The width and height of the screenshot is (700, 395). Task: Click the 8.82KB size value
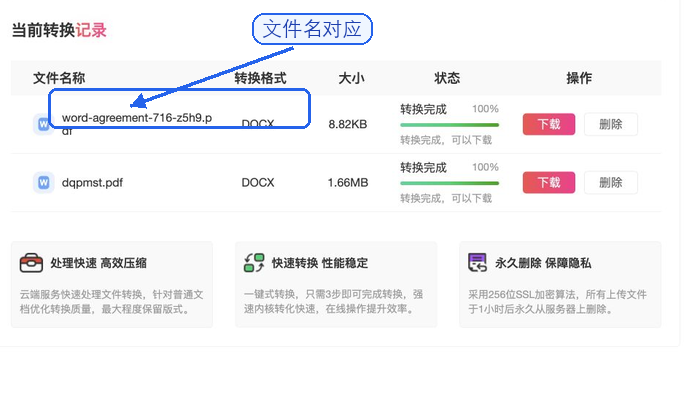pos(348,124)
